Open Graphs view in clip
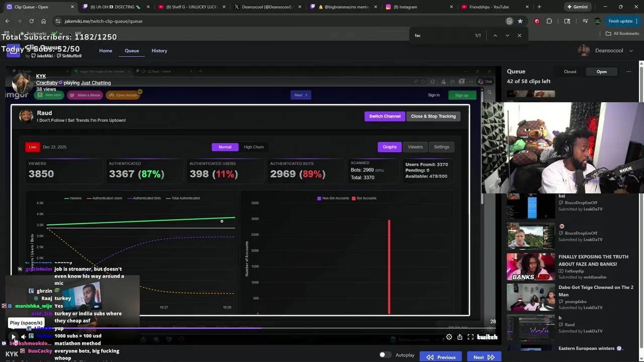The height and width of the screenshot is (362, 644). point(389,147)
